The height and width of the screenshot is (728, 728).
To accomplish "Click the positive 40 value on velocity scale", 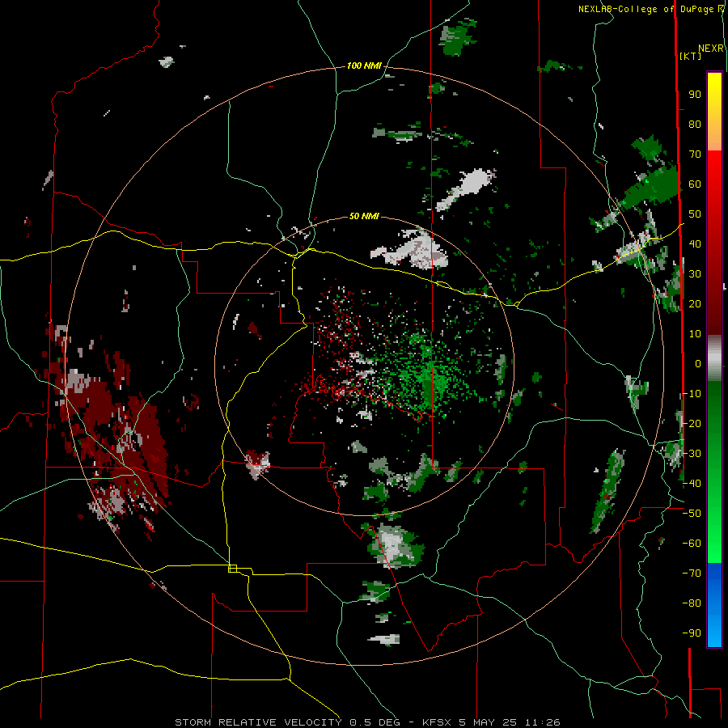I will 695,243.
